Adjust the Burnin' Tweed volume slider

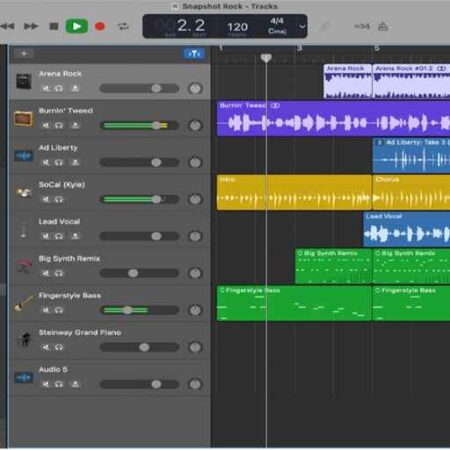139,125
